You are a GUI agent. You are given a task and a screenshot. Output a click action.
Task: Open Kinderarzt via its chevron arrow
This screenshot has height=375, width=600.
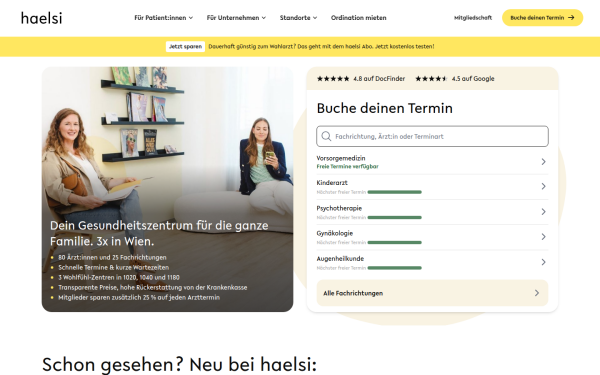tap(543, 186)
